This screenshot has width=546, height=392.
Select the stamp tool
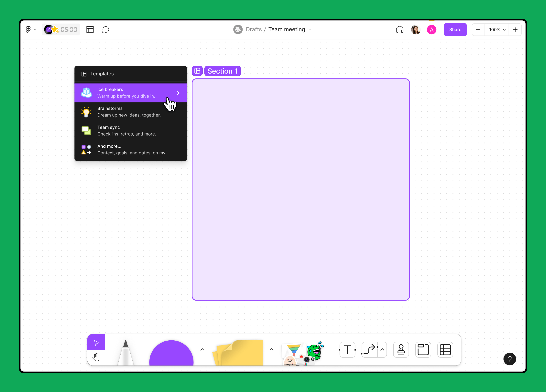[x=401, y=349]
